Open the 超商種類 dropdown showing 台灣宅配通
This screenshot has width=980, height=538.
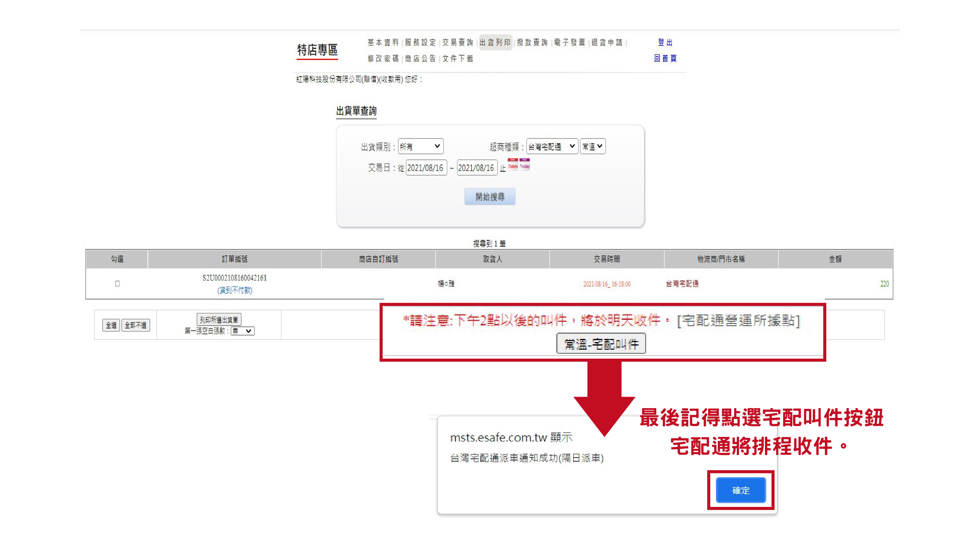(x=552, y=146)
